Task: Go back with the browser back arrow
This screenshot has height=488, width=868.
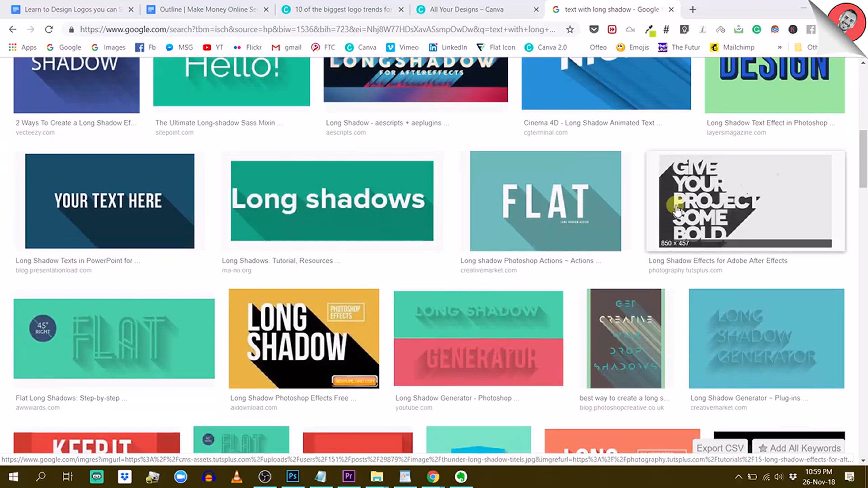Action: pyautogui.click(x=13, y=29)
